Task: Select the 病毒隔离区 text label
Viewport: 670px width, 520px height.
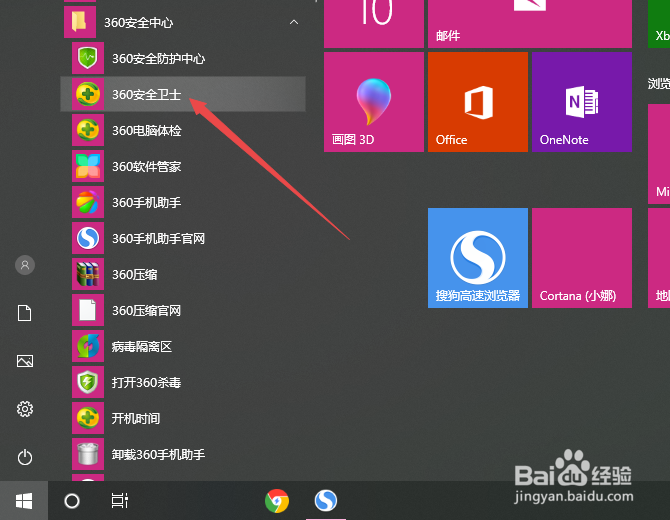Action: 142,347
